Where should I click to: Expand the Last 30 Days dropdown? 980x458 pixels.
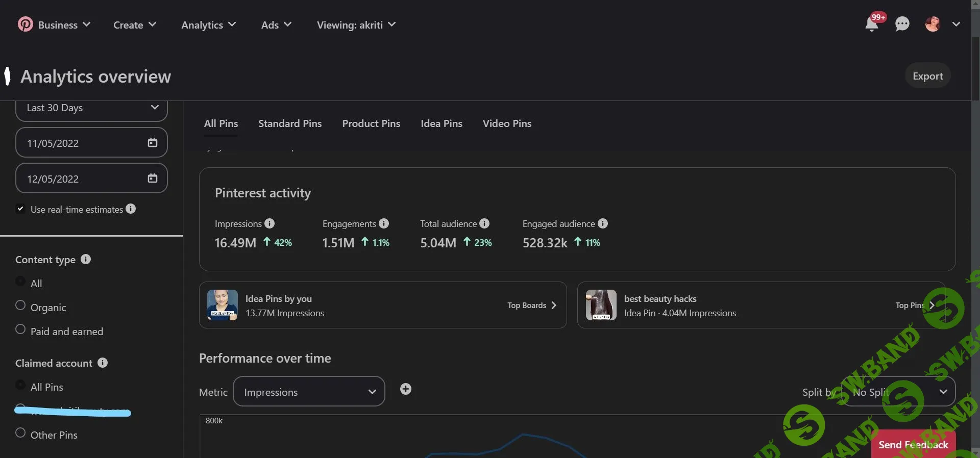[92, 108]
